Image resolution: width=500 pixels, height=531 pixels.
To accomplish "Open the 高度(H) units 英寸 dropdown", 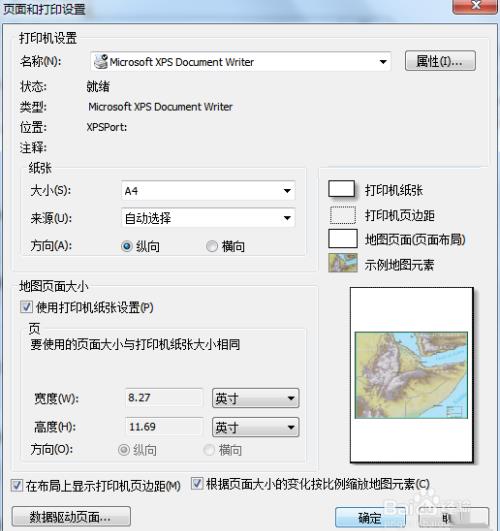I will [x=255, y=427].
